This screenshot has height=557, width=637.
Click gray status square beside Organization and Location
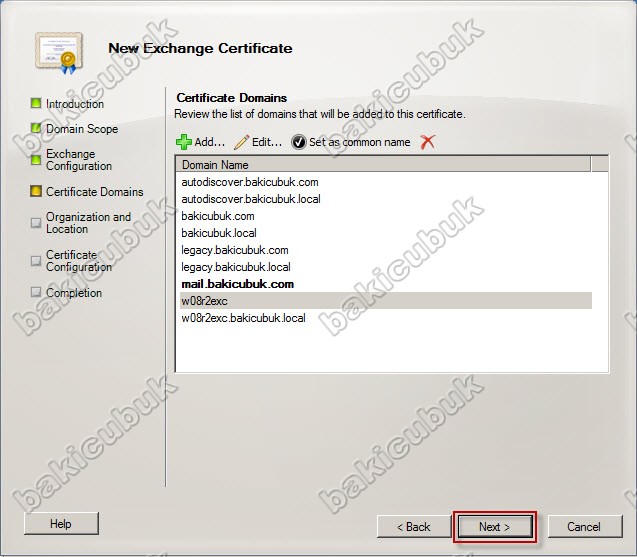(x=36, y=223)
